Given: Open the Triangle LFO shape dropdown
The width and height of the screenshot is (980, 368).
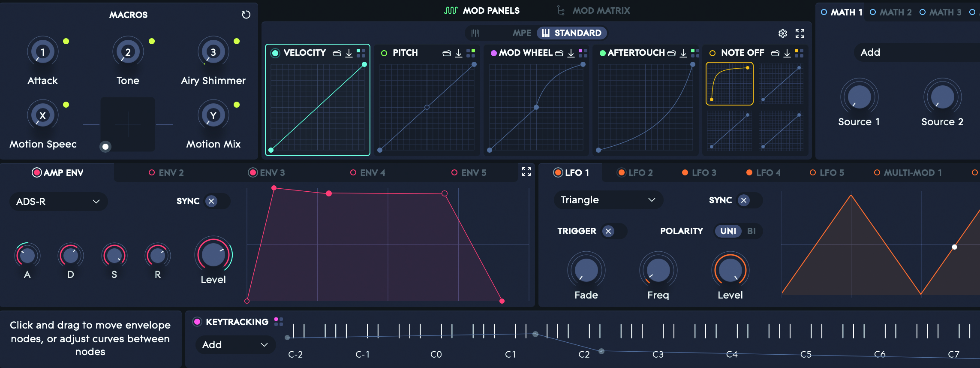Looking at the screenshot, I should tap(608, 200).
